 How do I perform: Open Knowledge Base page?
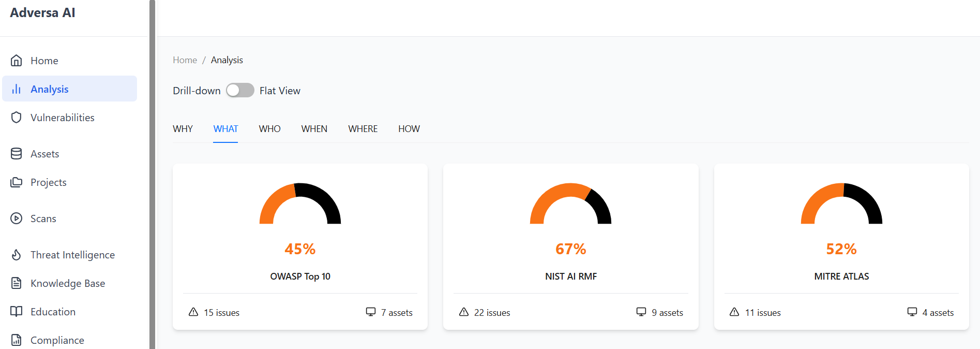click(x=70, y=283)
